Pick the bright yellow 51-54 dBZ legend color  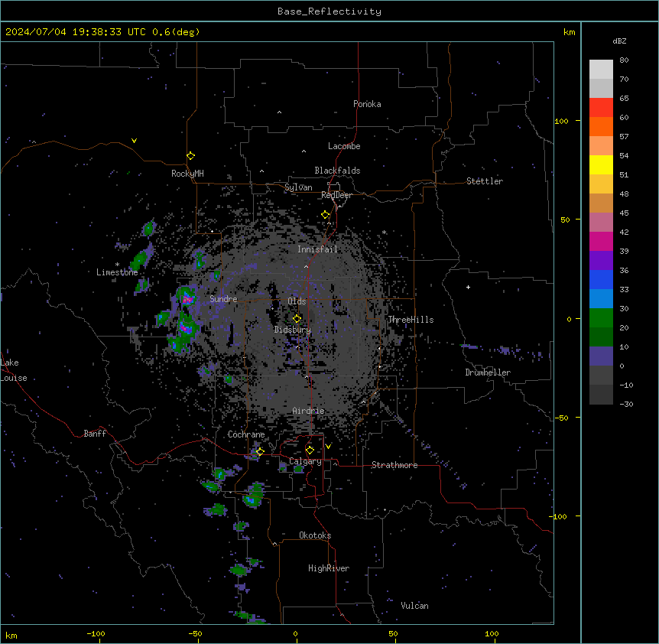(601, 164)
